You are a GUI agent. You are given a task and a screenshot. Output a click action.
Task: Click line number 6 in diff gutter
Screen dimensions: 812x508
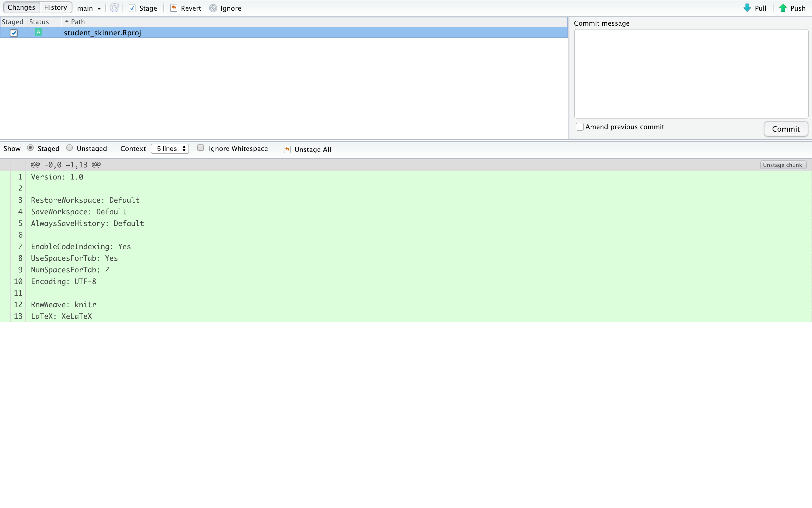(20, 235)
